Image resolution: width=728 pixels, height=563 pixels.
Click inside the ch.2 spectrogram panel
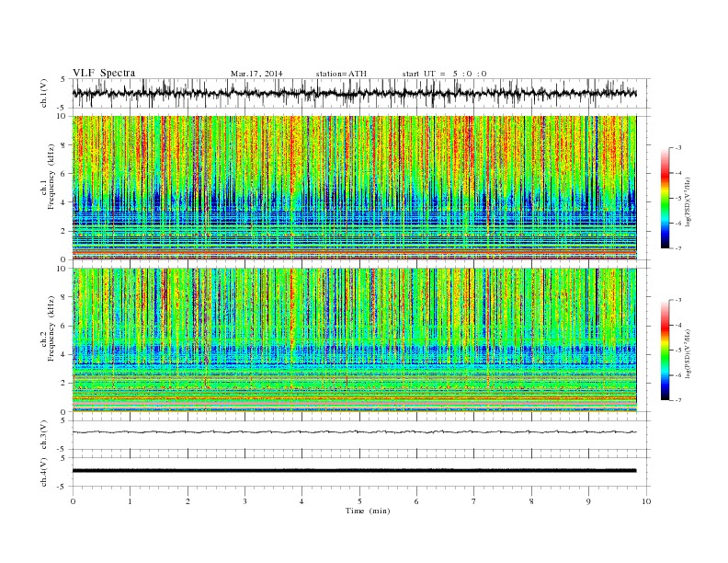pos(354,340)
